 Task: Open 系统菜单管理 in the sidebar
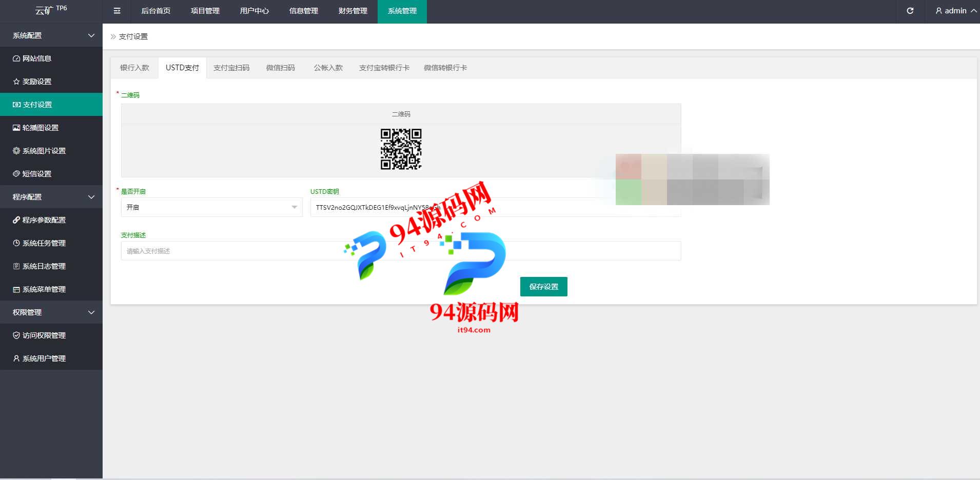51,289
